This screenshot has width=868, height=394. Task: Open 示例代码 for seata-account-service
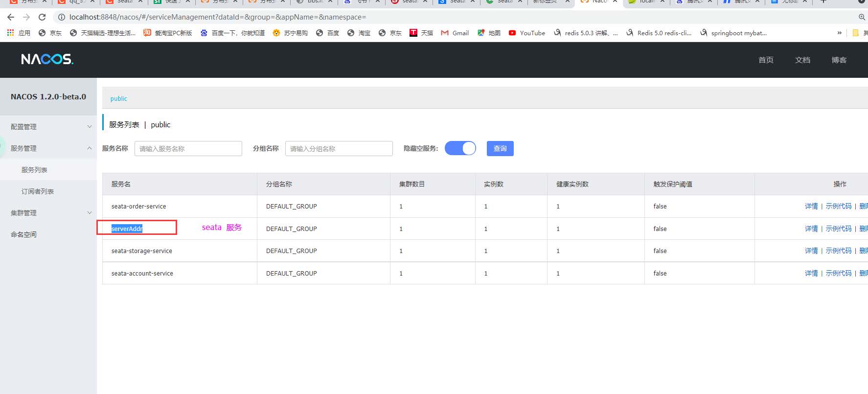(839, 273)
